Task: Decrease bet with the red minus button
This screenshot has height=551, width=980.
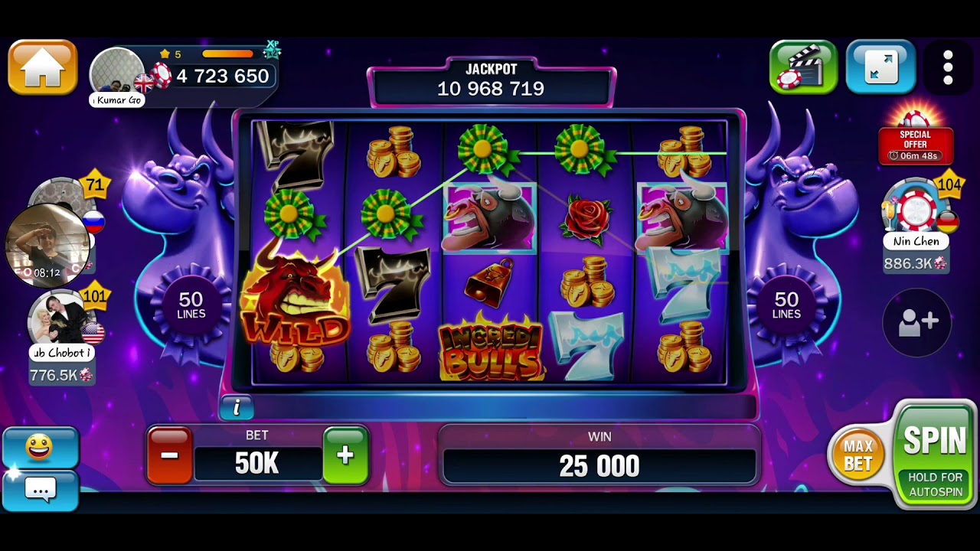Action: (169, 456)
